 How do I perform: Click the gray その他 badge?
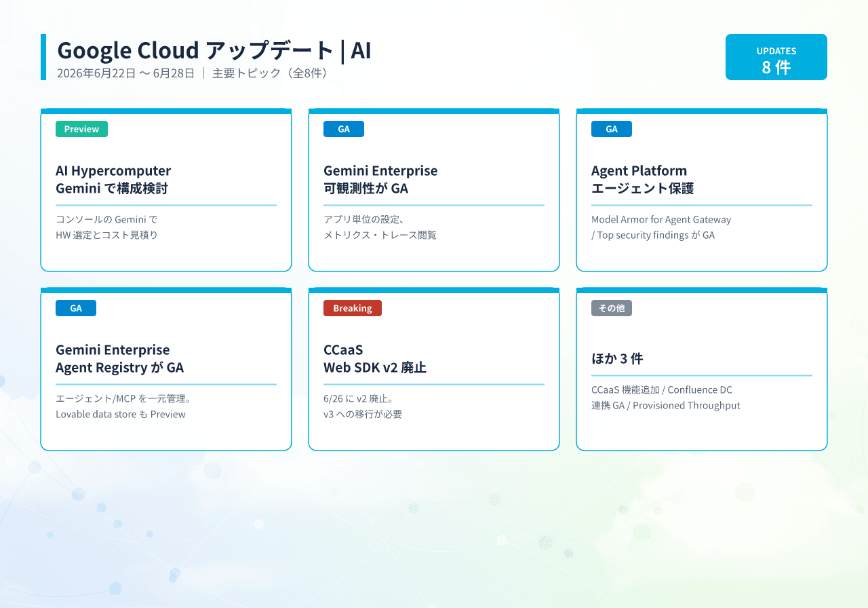612,308
